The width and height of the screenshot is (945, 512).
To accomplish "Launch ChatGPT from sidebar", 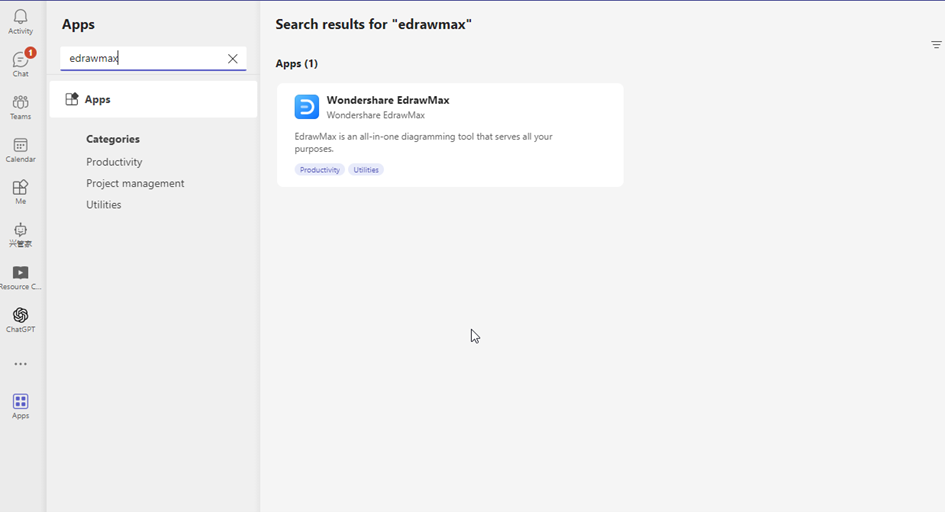I will (20, 320).
